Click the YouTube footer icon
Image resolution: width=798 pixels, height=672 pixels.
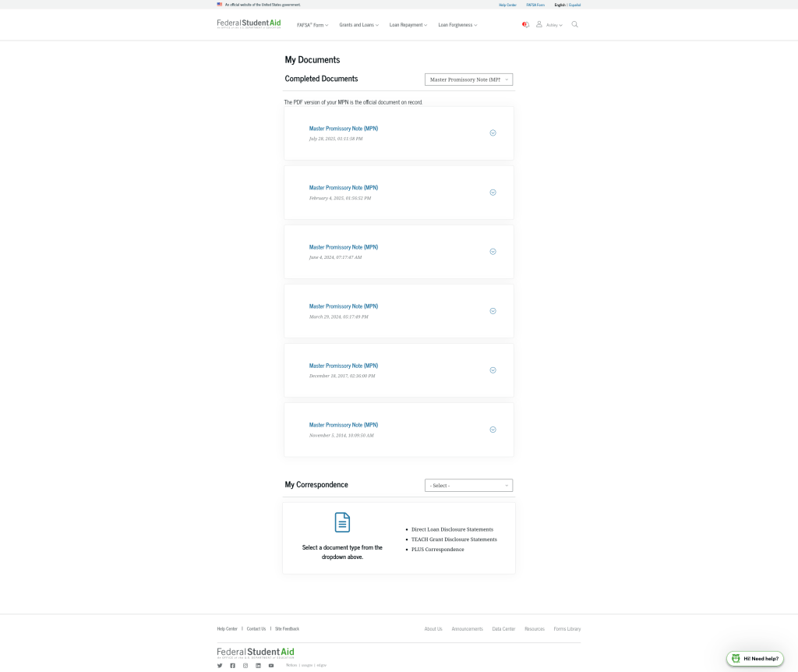271,665
